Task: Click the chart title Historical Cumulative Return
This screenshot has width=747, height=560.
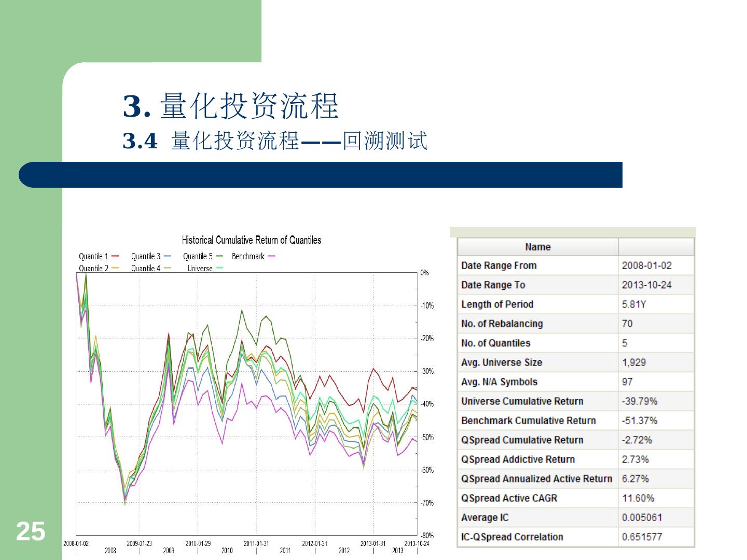Action: [x=251, y=240]
